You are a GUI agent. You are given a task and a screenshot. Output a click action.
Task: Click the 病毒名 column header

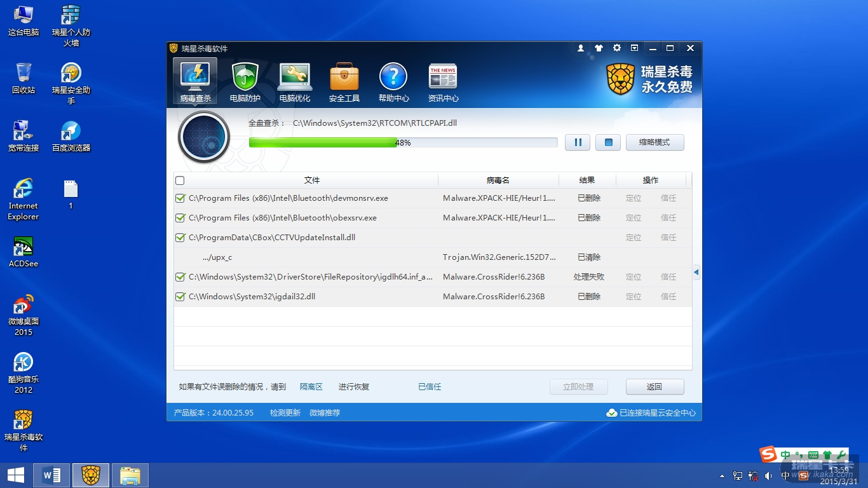(x=498, y=180)
